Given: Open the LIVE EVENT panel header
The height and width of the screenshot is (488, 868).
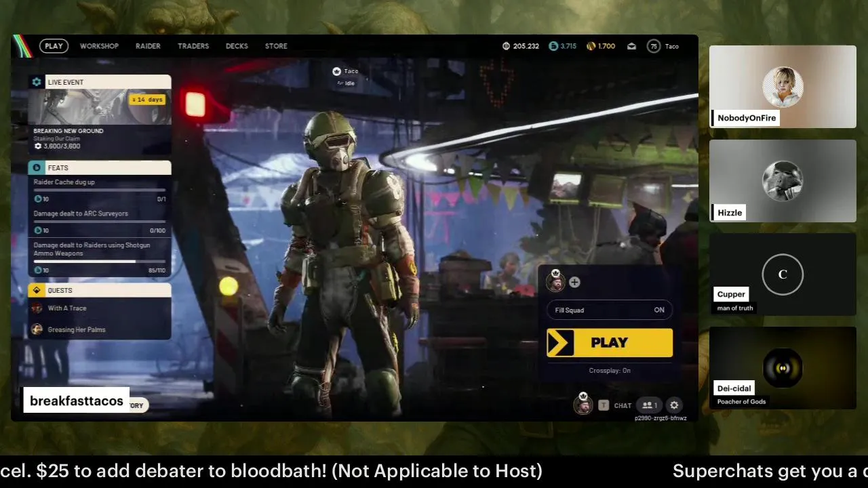Looking at the screenshot, I should coord(100,82).
